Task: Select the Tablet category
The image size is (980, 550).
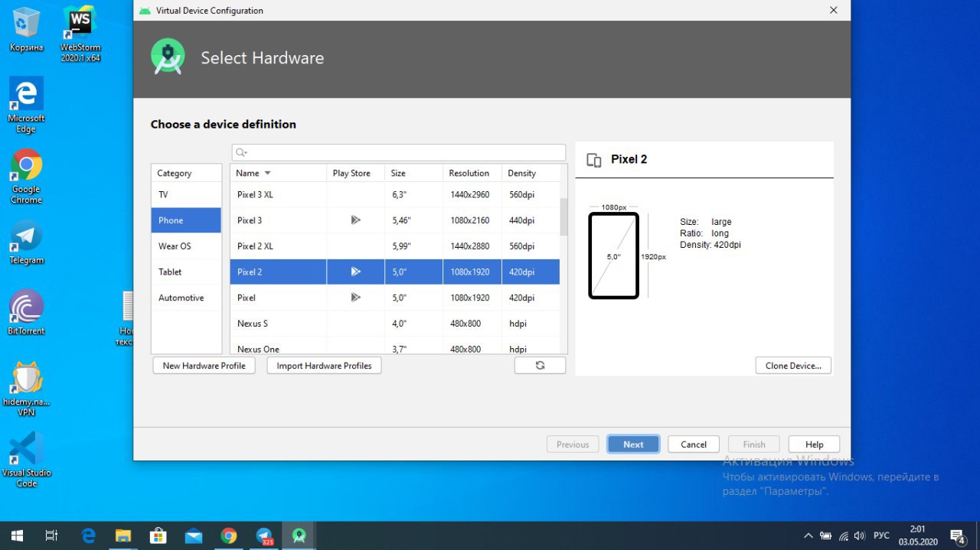Action: click(170, 272)
